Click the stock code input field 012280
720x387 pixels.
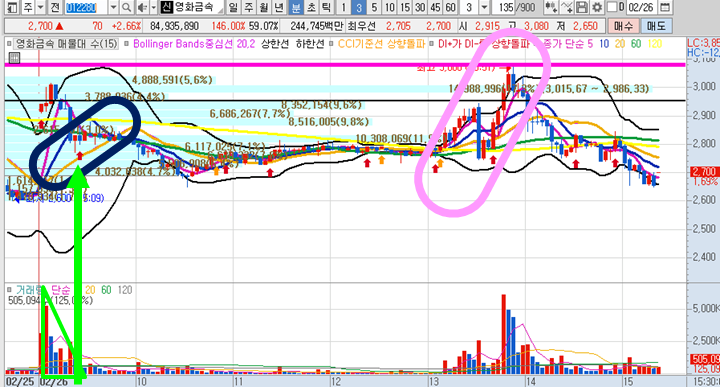[x=86, y=7]
